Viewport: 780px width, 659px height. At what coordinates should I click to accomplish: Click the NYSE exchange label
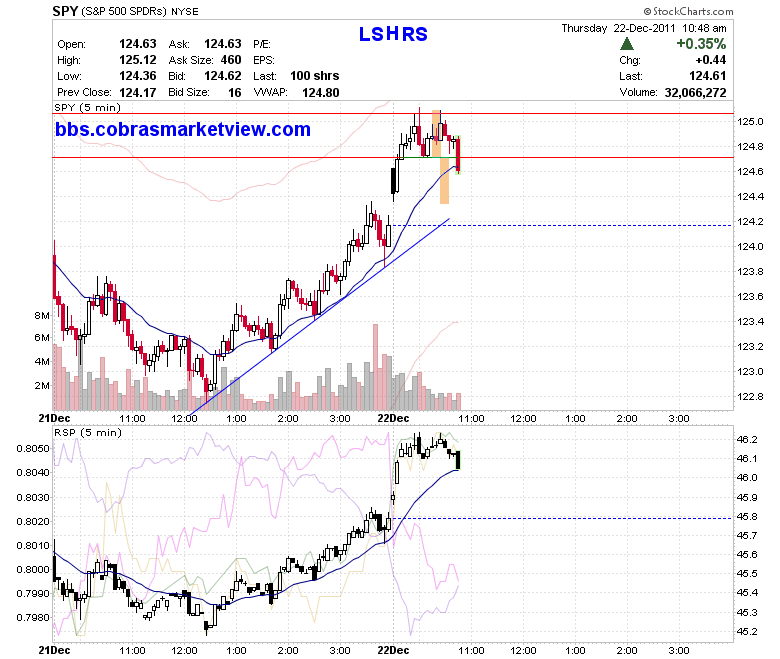coord(185,11)
